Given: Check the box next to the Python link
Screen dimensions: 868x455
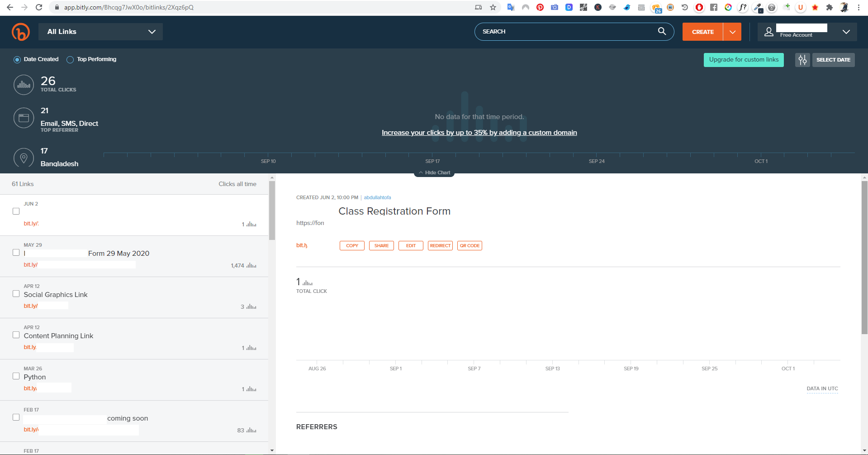Looking at the screenshot, I should coord(16,376).
